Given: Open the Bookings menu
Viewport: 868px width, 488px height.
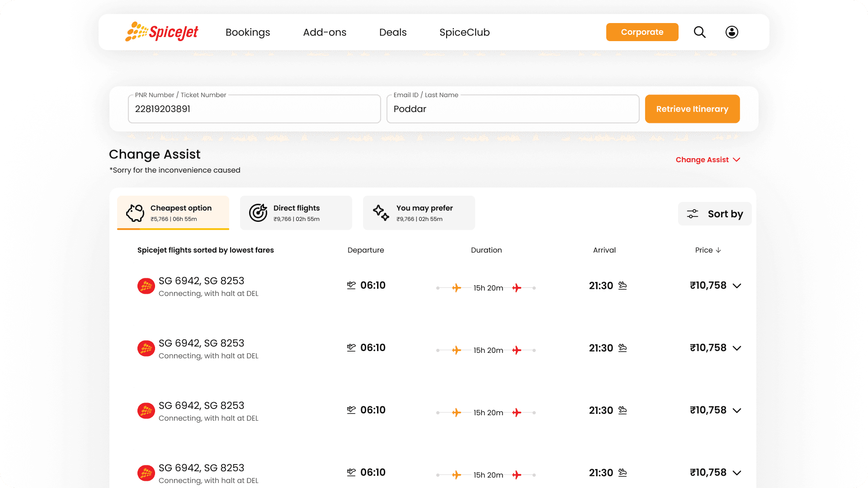Looking at the screenshot, I should point(248,33).
